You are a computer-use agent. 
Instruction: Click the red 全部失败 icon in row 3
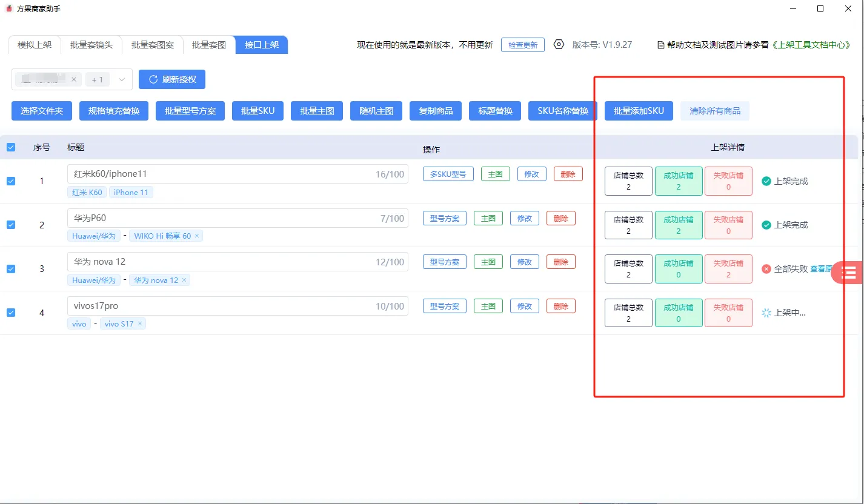point(766,269)
